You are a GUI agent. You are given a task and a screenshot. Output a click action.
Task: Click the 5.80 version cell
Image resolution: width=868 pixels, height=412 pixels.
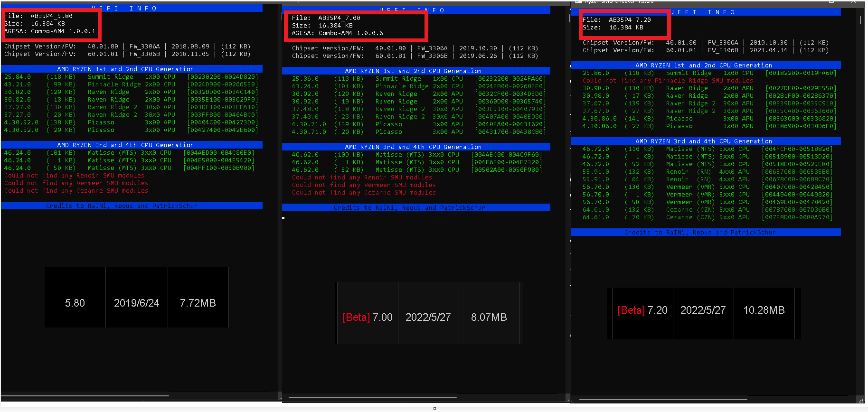click(x=75, y=297)
